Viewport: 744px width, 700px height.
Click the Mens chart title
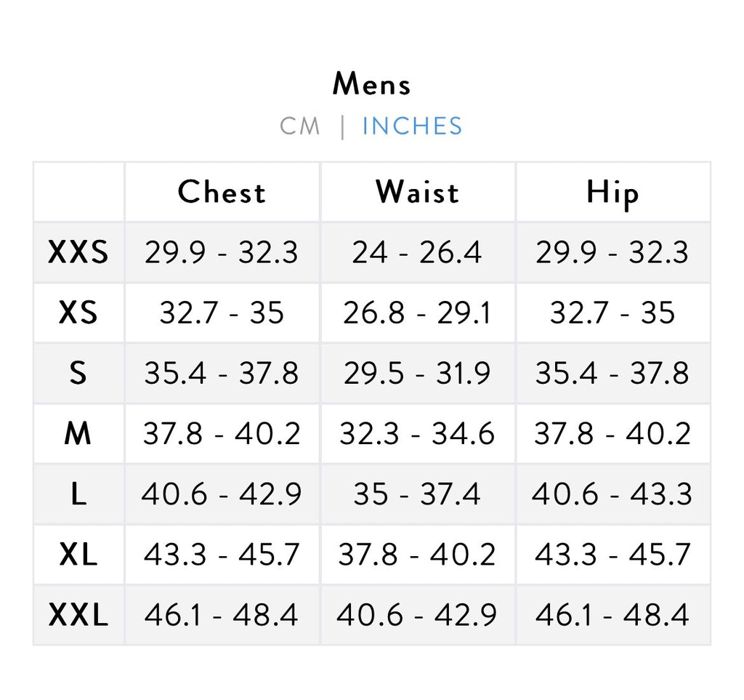tap(371, 84)
